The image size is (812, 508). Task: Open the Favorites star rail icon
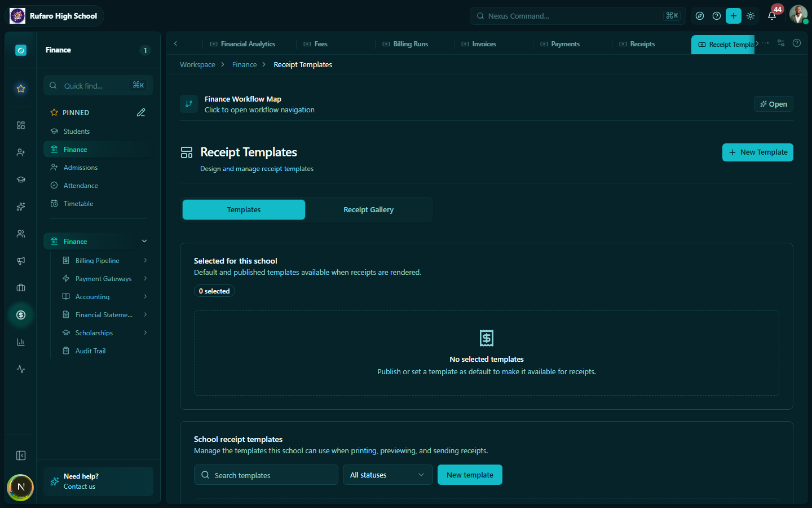point(21,89)
